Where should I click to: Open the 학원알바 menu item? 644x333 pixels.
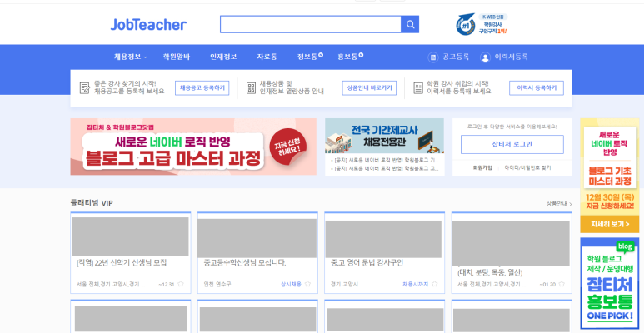click(x=177, y=57)
